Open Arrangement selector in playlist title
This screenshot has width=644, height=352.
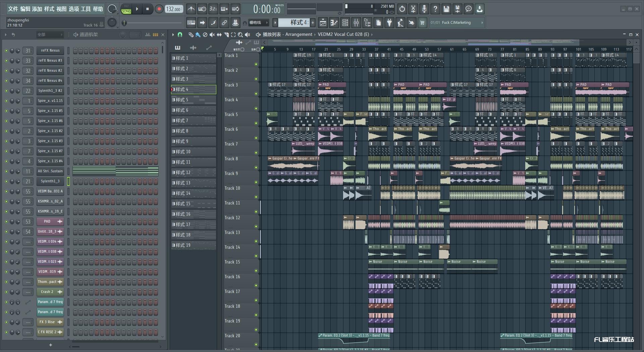coord(299,35)
